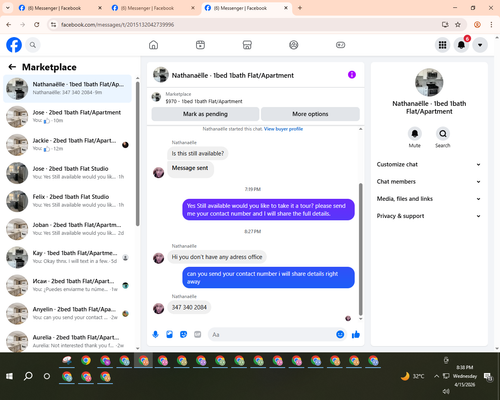Viewport: 500px width, 400px height.
Task: Open Joban 2bed 1bath chat
Action: pos(67,229)
